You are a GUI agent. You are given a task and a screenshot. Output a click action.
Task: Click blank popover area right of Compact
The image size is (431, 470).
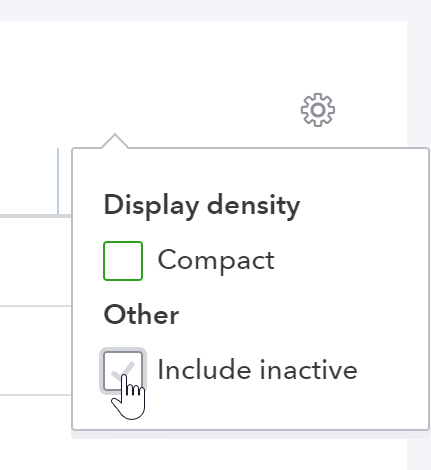(350, 261)
